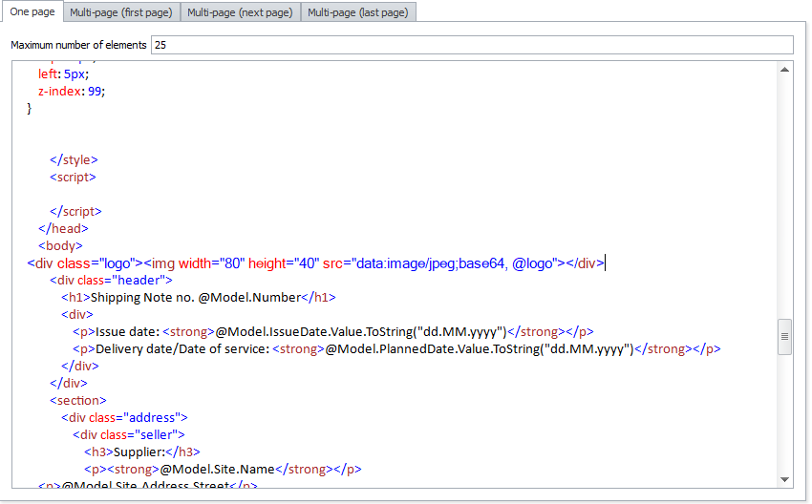Click the vertical scrollbar thumb
The width and height of the screenshot is (812, 504).
(x=784, y=337)
